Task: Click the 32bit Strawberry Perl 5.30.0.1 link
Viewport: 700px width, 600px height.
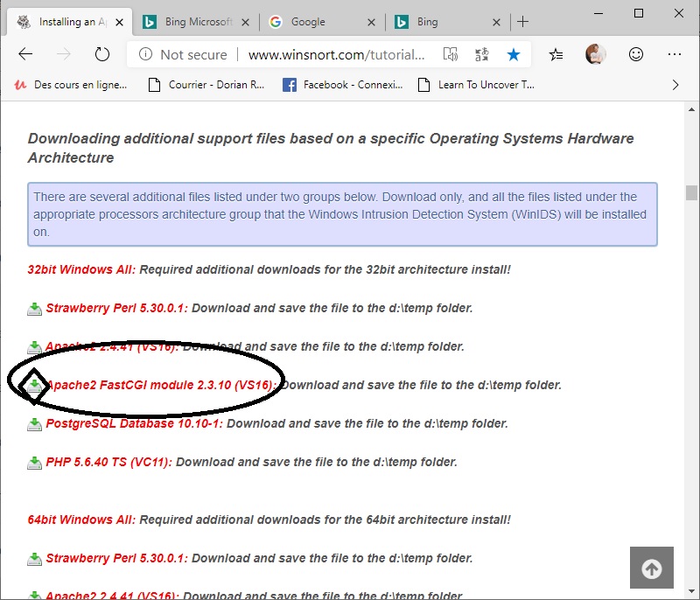Action: click(117, 308)
